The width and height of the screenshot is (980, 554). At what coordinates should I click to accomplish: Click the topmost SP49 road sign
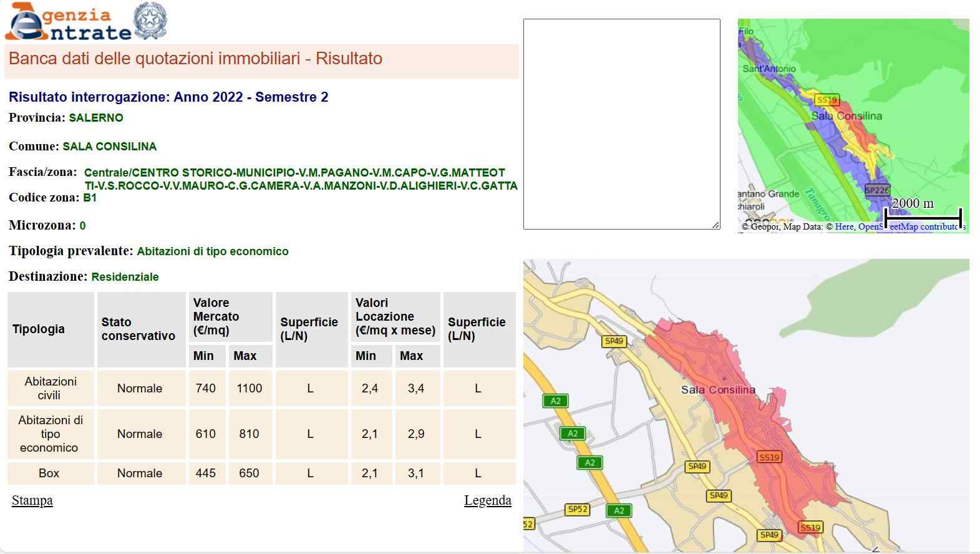click(x=614, y=341)
